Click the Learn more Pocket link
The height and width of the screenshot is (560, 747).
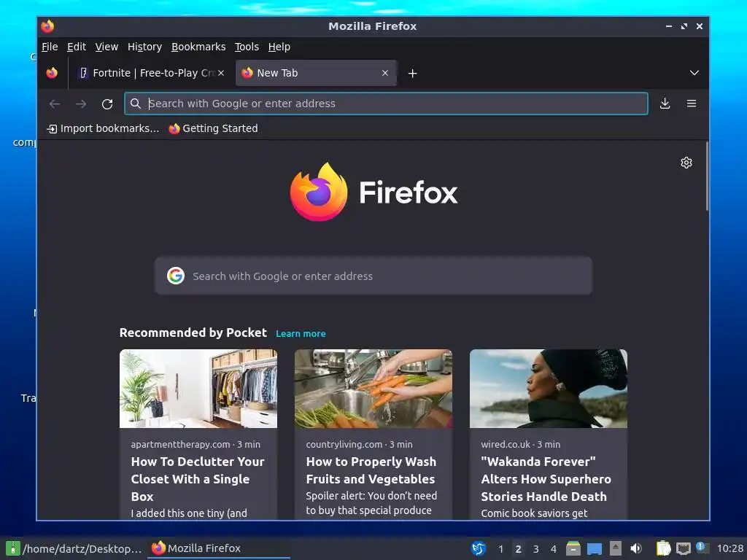tap(301, 334)
